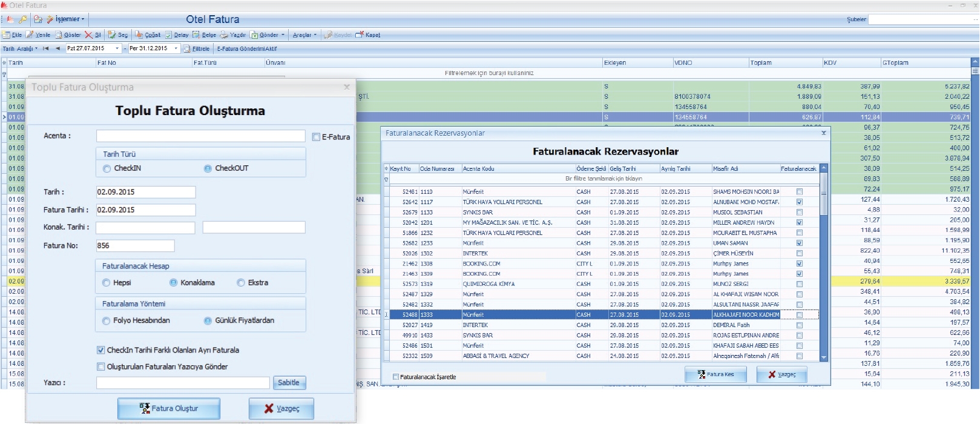Image resolution: width=980 pixels, height=424 pixels.
Task: Open the Araçlar dropdown menu
Action: [x=305, y=35]
